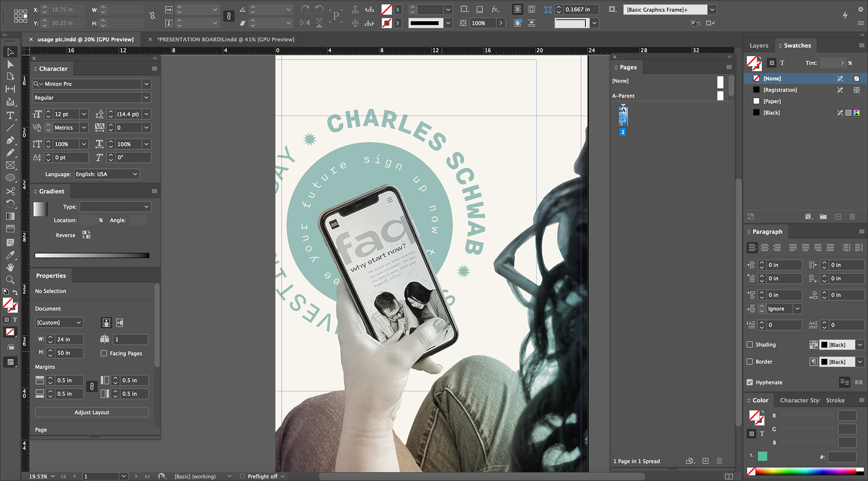This screenshot has width=868, height=481.
Task: Click New Swatch icon in Swatches panel
Action: tap(838, 217)
